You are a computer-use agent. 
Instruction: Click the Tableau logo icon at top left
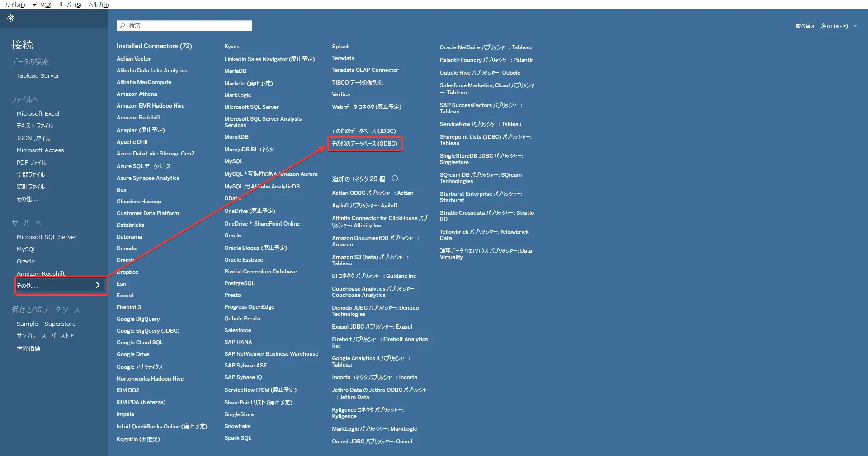pos(11,19)
